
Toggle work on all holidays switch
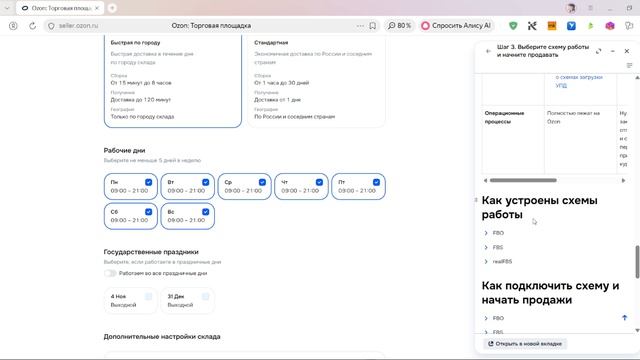click(x=110, y=273)
